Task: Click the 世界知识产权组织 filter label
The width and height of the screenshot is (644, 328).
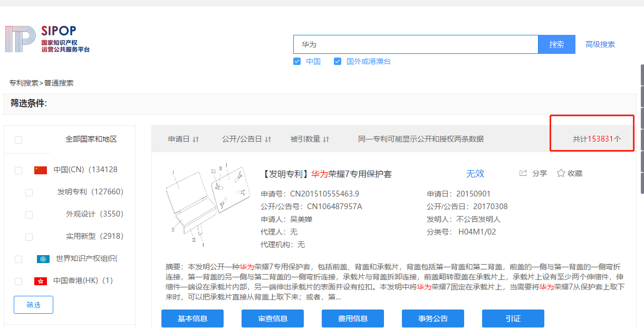Action: coord(86,258)
